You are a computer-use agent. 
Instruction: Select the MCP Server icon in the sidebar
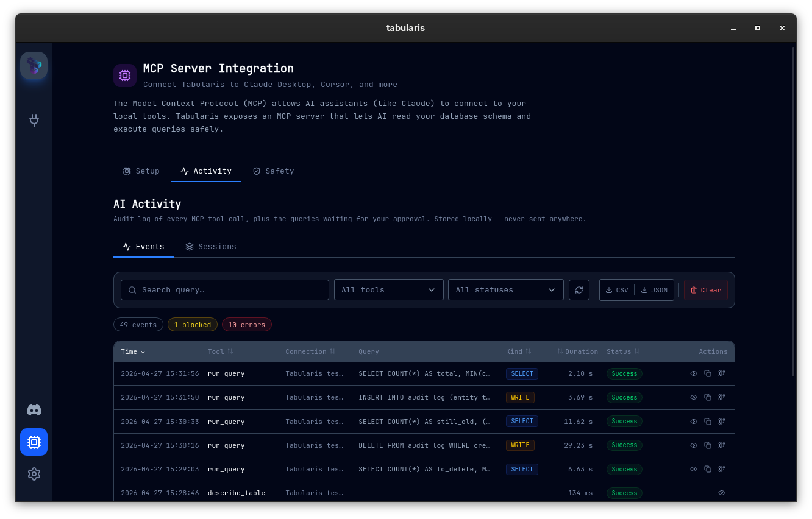click(34, 442)
